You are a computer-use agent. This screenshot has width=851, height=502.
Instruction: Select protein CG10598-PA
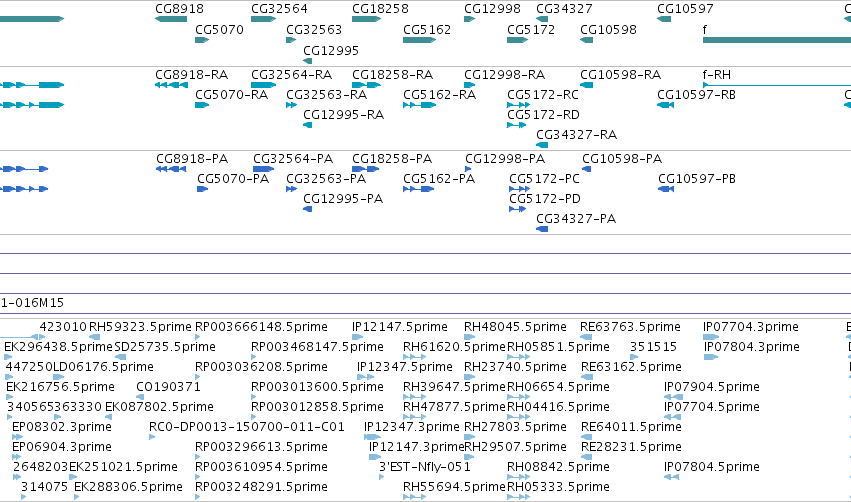point(622,158)
